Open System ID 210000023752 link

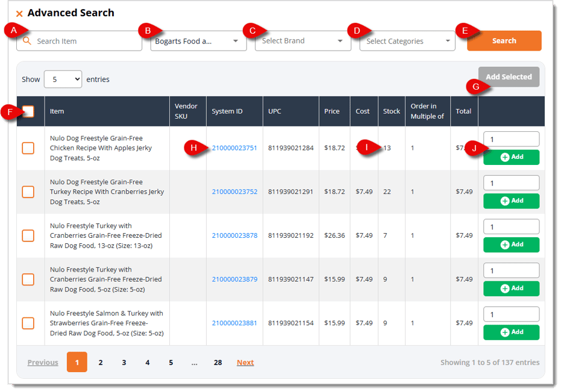click(x=234, y=191)
